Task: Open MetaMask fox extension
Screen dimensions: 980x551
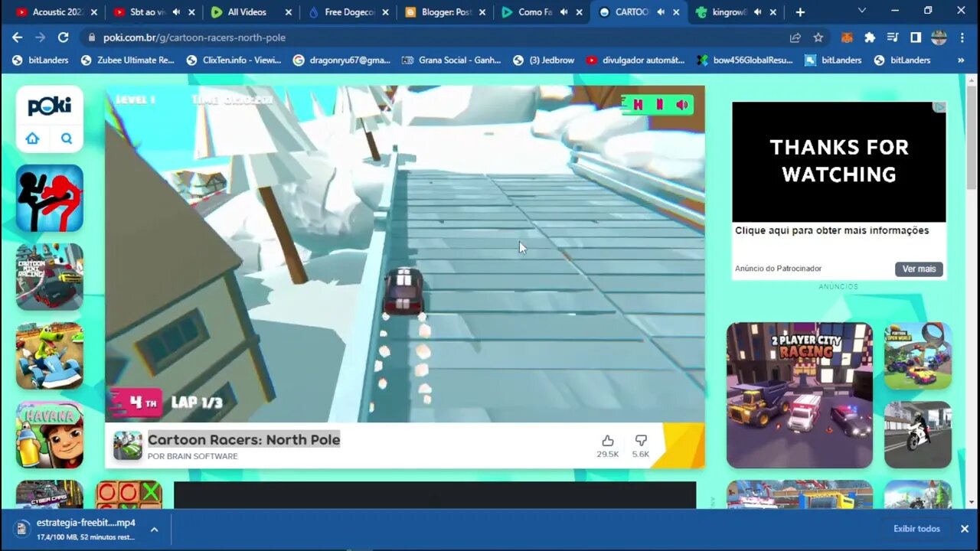Action: click(x=848, y=37)
